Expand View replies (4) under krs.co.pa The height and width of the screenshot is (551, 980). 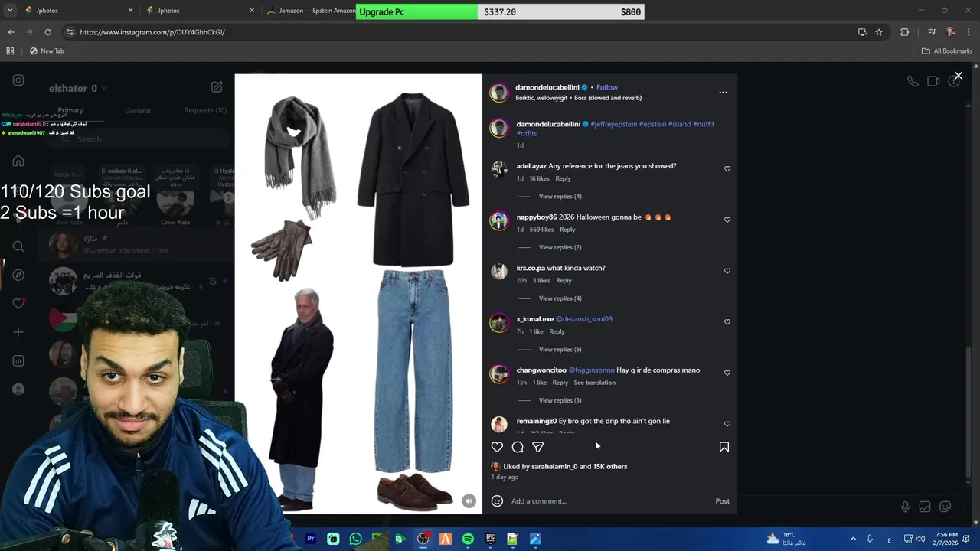point(560,298)
